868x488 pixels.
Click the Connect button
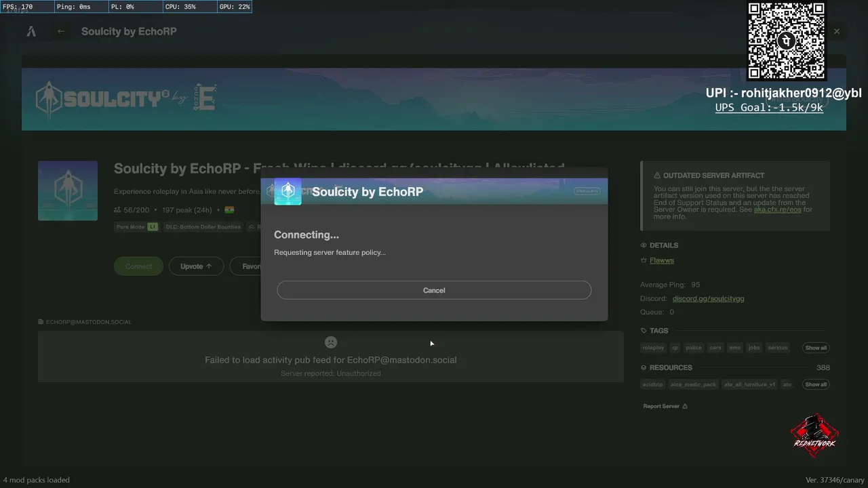[139, 266]
